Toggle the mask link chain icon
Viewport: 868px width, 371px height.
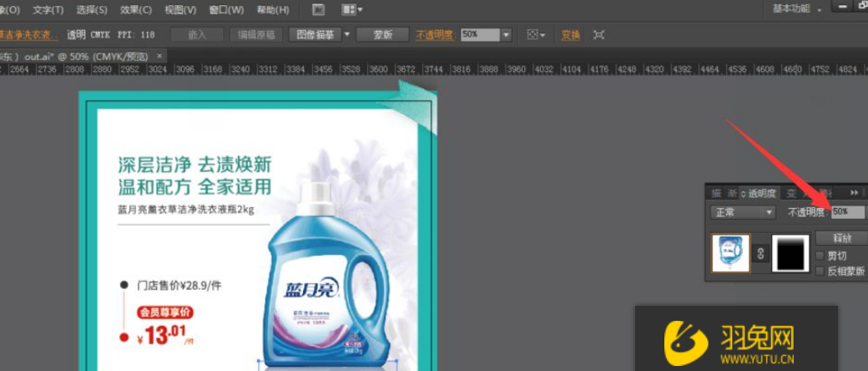coord(760,253)
